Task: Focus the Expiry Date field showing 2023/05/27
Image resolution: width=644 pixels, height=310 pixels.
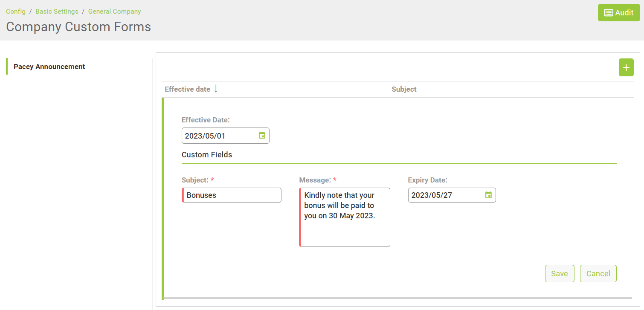Action: click(x=446, y=195)
